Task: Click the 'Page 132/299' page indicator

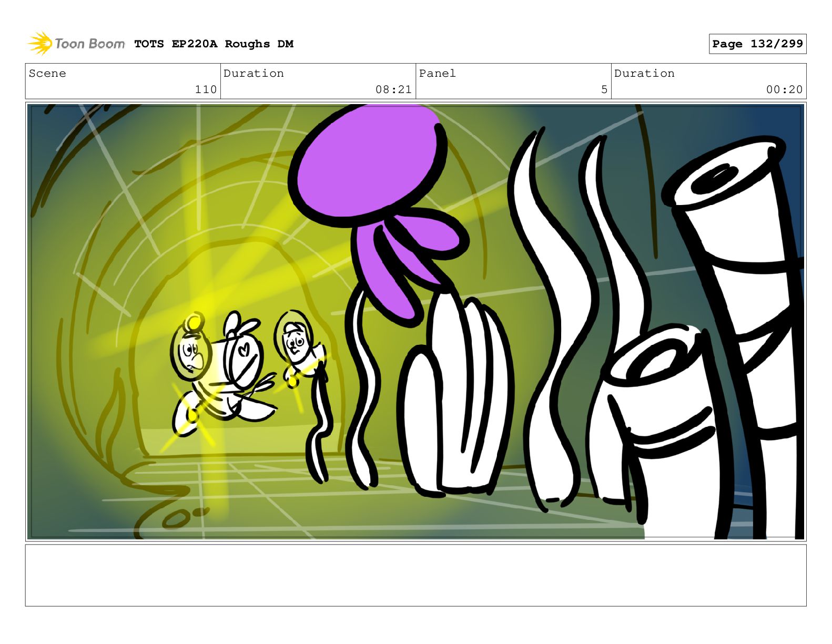Action: pos(757,44)
